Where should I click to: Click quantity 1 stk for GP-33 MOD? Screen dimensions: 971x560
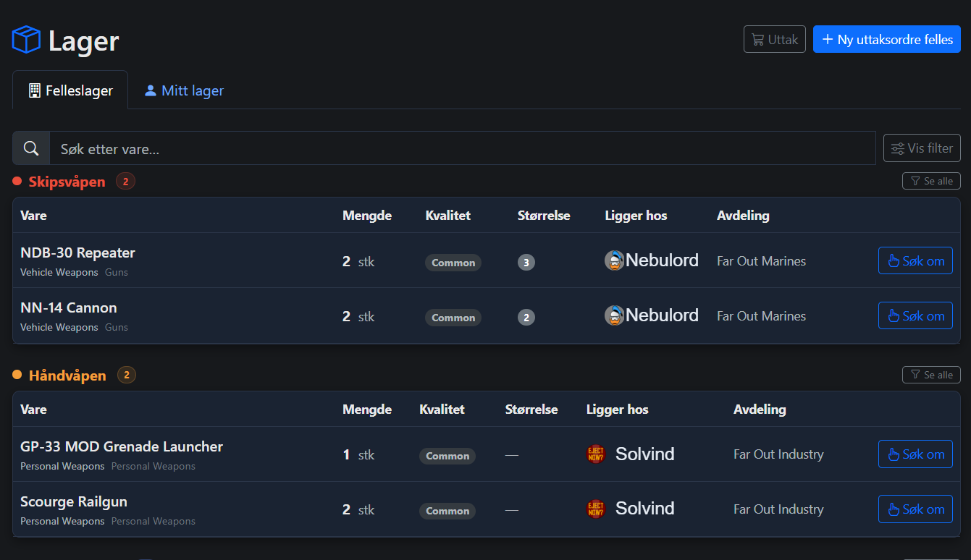point(358,454)
